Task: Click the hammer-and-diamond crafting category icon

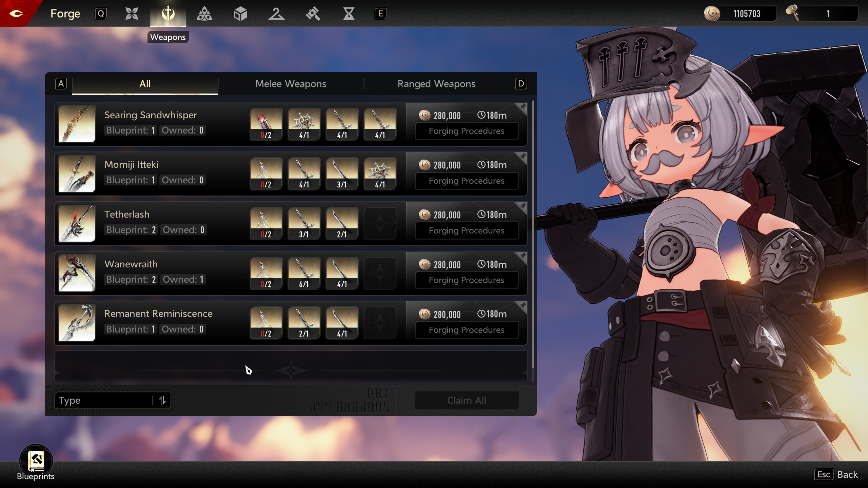Action: (313, 14)
